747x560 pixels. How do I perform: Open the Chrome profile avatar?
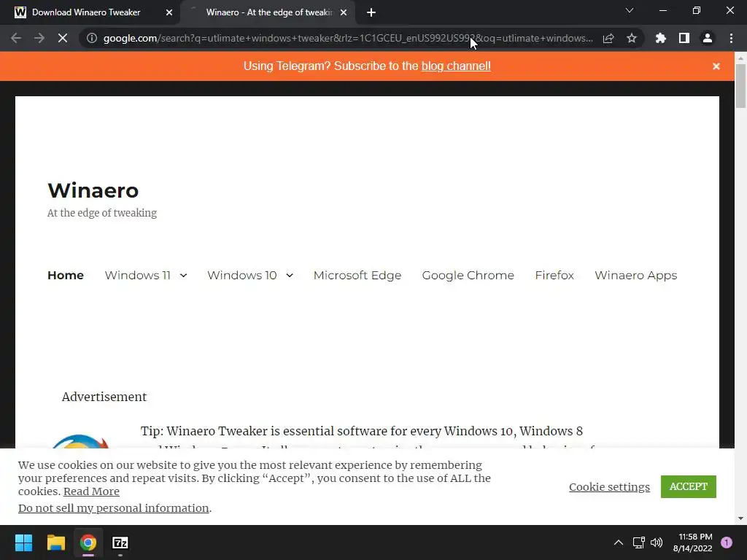[708, 38]
